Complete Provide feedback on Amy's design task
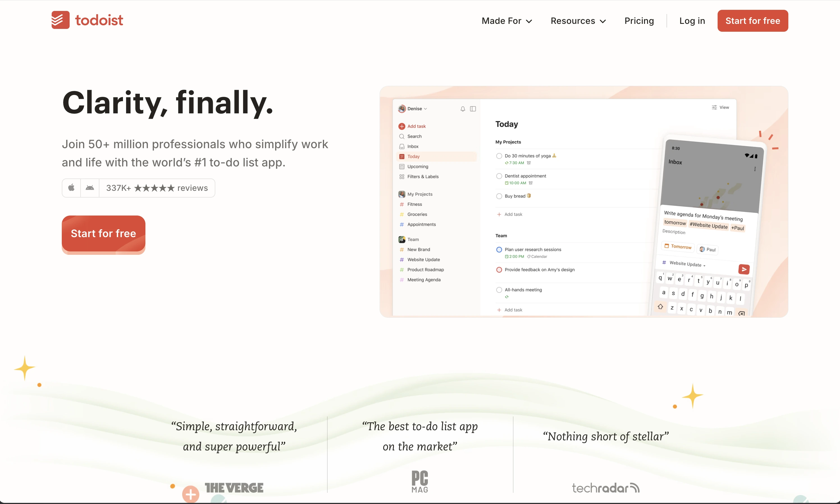This screenshot has height=504, width=840. tap(499, 270)
